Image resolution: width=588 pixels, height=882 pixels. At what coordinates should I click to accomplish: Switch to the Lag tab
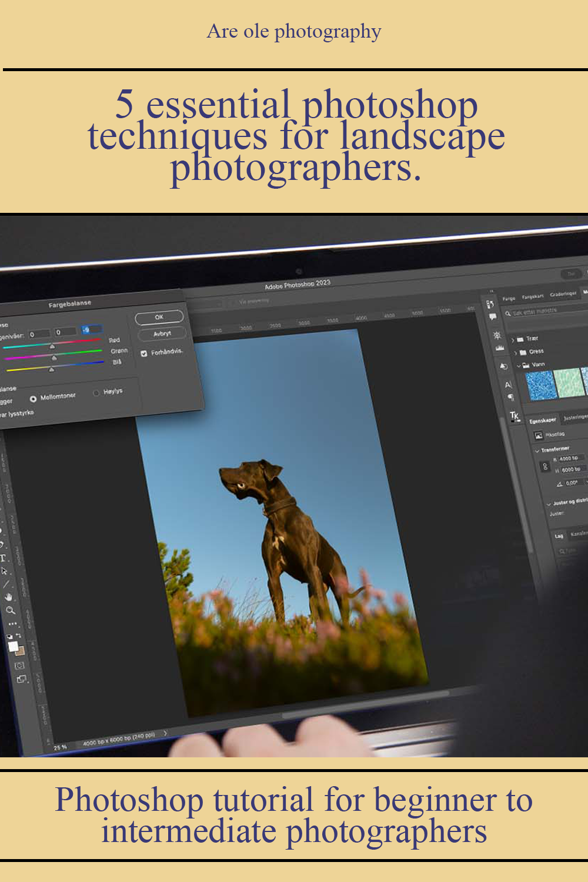pyautogui.click(x=559, y=536)
